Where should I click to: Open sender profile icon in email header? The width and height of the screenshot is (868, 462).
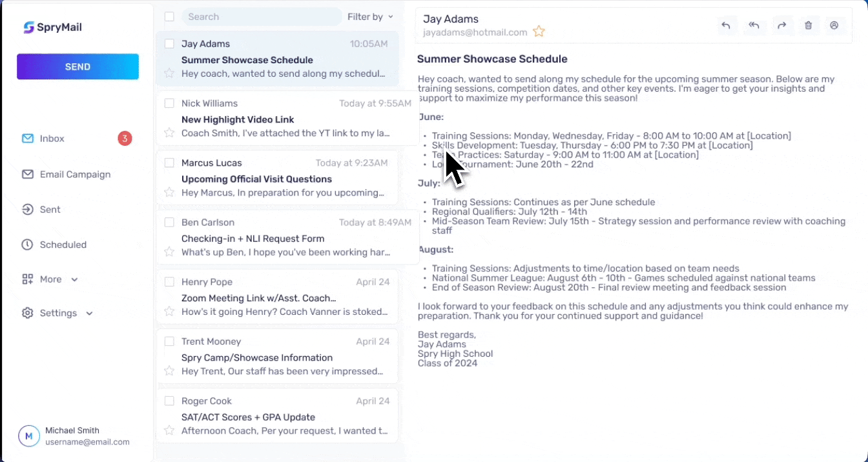834,25
